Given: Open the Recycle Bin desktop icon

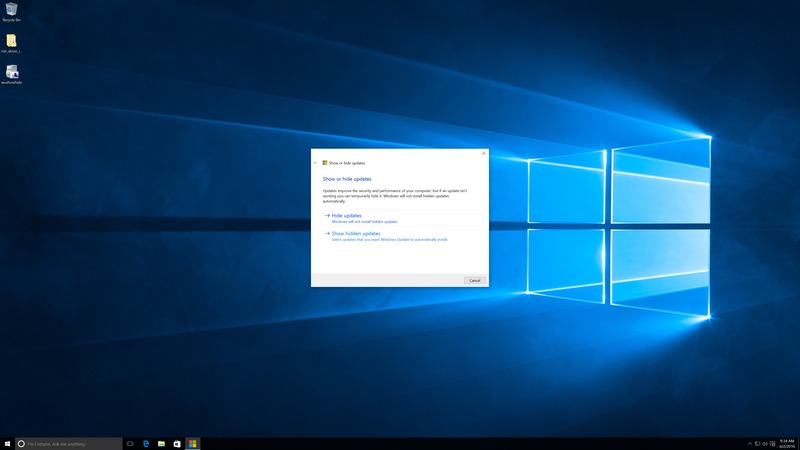Looking at the screenshot, I should tap(11, 11).
